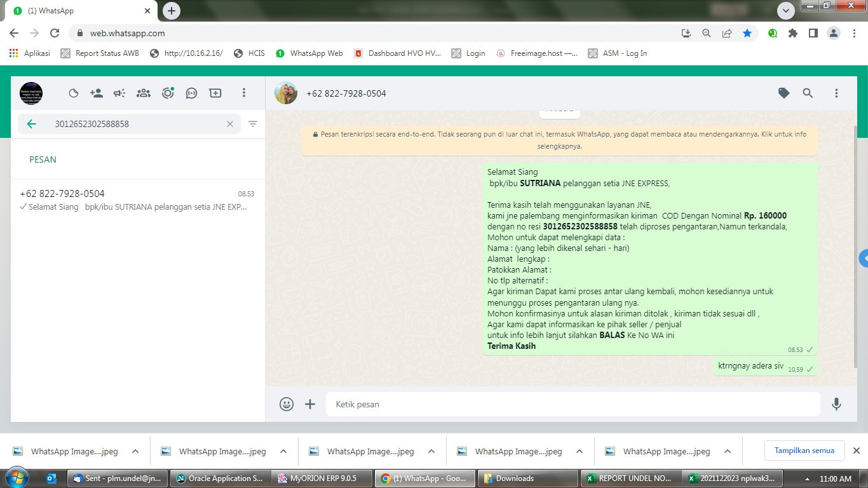Expand last WhatsApp Image download chevron
Image resolution: width=868 pixels, height=488 pixels.
tap(728, 452)
